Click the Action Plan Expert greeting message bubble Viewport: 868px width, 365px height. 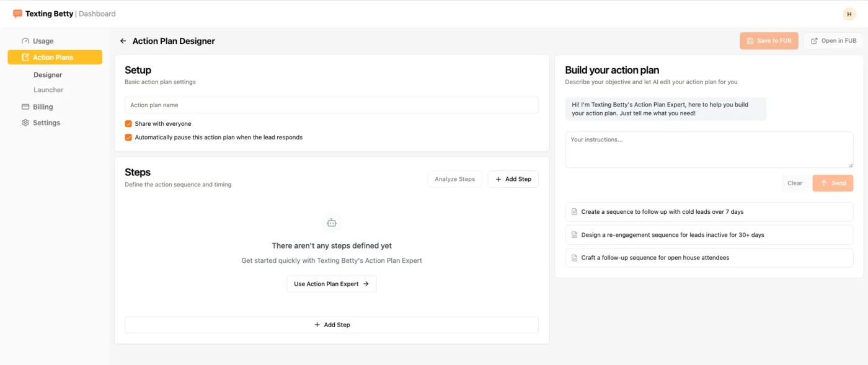(x=666, y=109)
